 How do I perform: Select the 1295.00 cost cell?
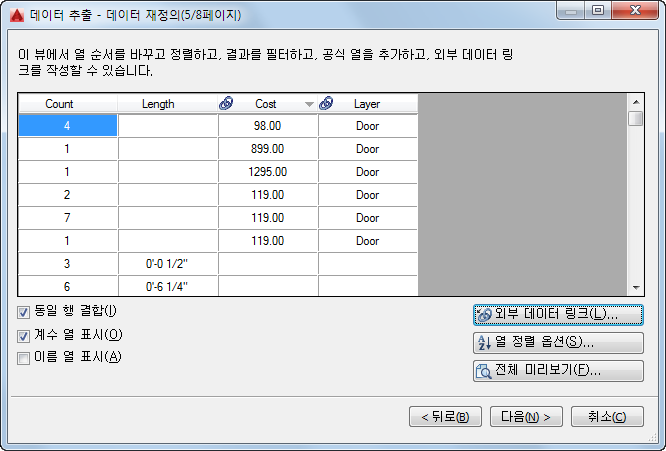tap(268, 172)
